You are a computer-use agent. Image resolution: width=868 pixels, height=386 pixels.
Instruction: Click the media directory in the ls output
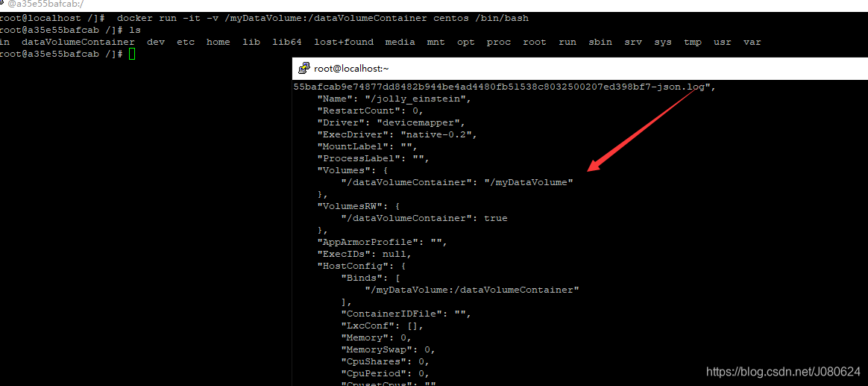click(x=400, y=42)
